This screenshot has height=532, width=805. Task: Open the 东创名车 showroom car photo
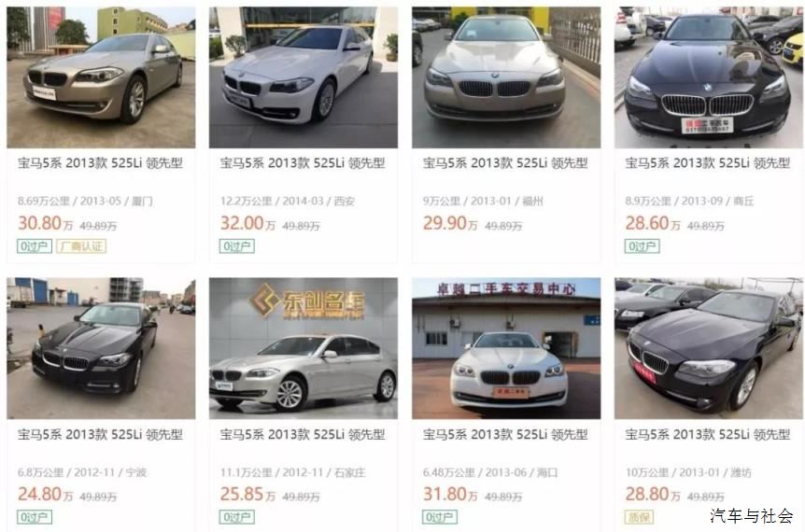304,348
